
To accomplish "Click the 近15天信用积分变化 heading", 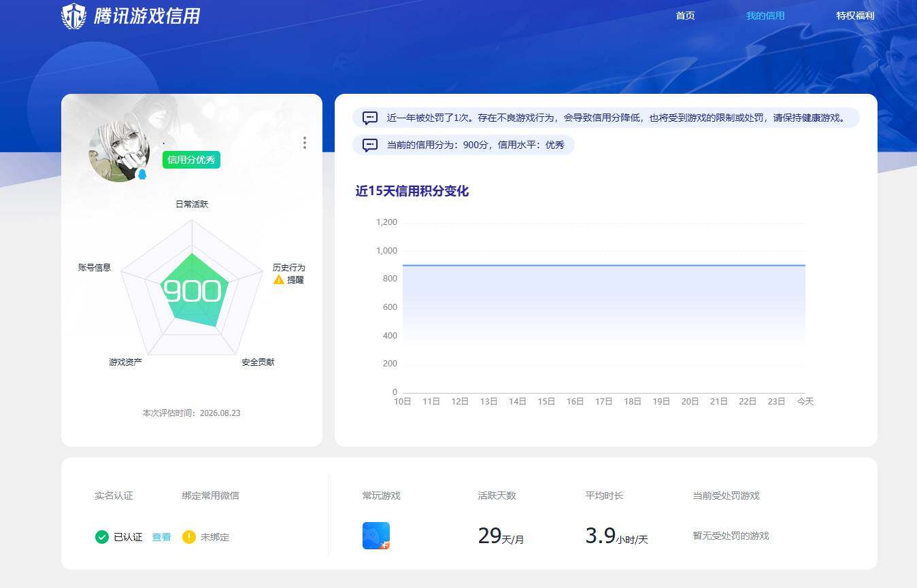I will pyautogui.click(x=412, y=191).
